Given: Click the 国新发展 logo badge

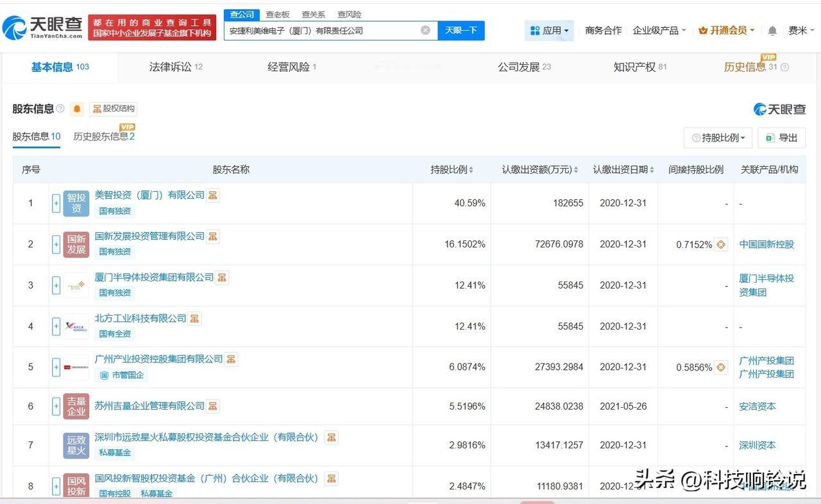Looking at the screenshot, I should click(x=76, y=244).
